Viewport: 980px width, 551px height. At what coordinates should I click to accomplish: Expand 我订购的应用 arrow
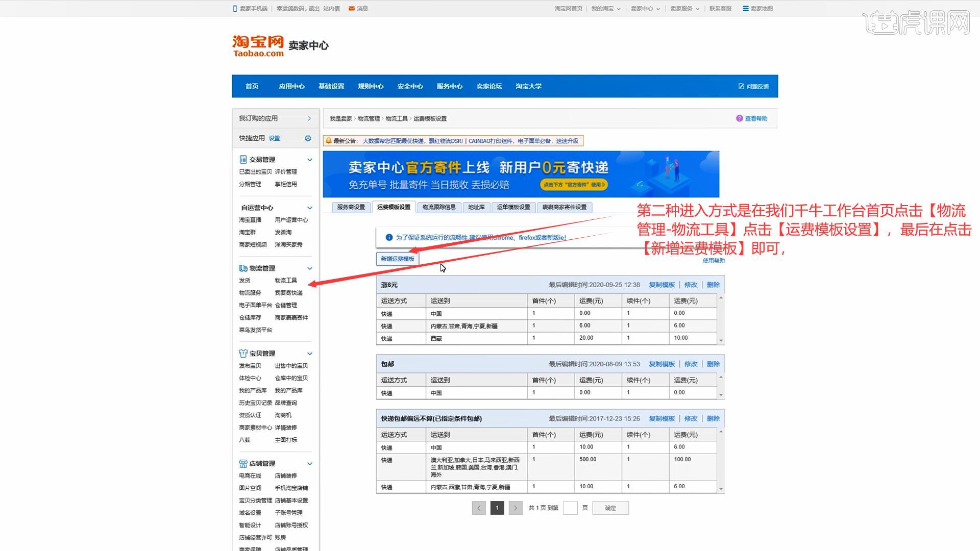coord(309,118)
